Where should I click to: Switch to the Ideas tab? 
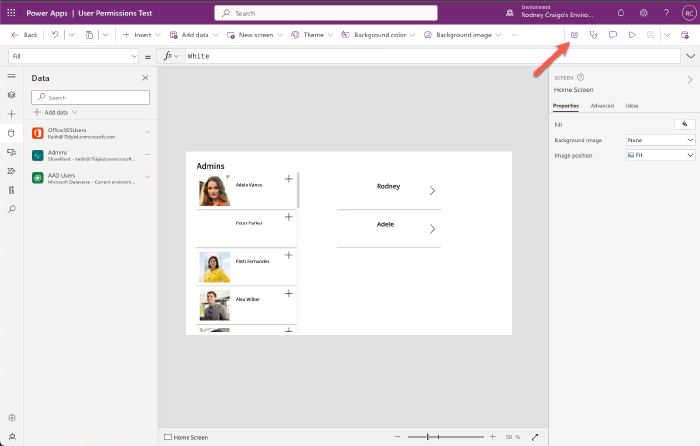[x=632, y=105]
